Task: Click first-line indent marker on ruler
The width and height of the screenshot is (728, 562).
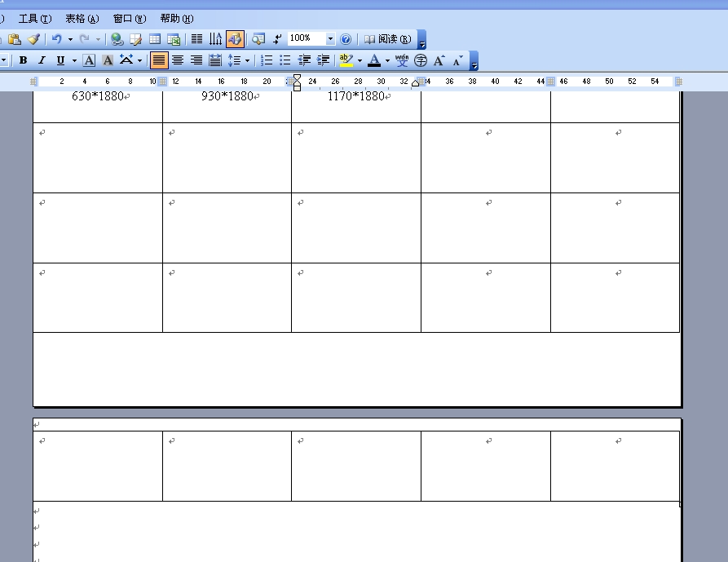Action: tap(297, 78)
